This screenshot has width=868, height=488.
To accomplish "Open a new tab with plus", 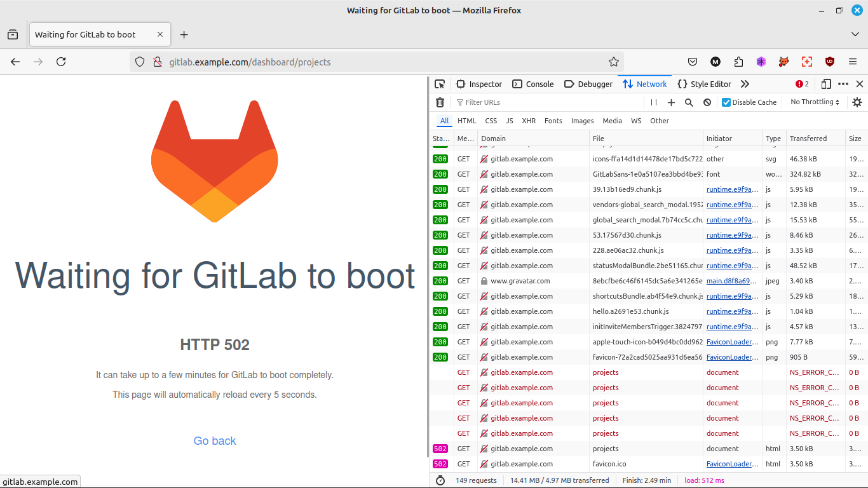I will tap(184, 34).
